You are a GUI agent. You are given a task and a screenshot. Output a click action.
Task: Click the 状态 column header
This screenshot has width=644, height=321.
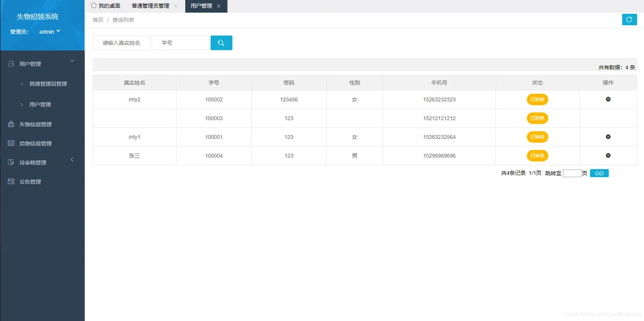[x=537, y=83]
